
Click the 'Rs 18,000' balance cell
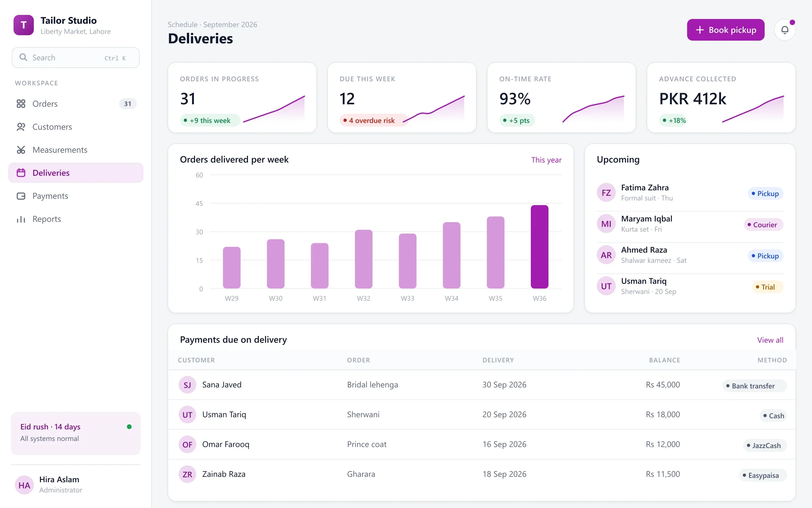[x=663, y=415]
